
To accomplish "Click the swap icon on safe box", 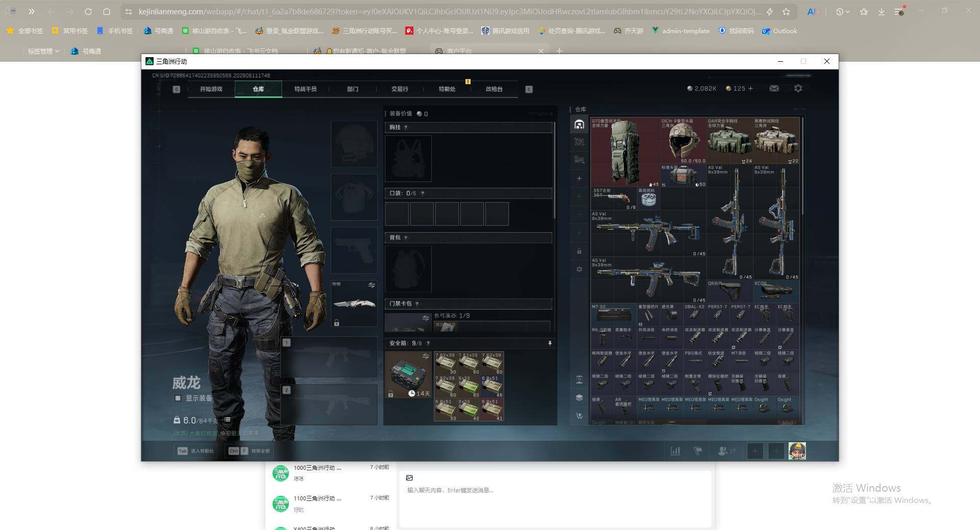I will tap(426, 356).
